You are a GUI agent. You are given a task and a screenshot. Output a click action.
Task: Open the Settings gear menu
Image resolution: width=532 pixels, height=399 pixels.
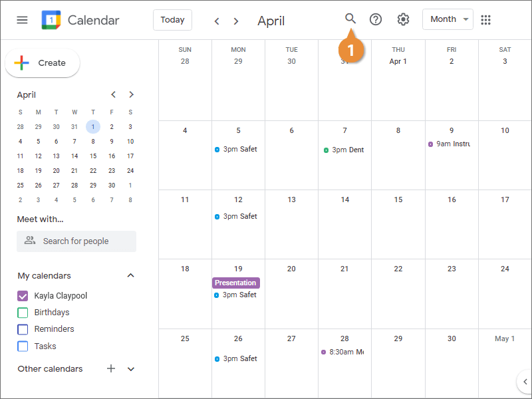pyautogui.click(x=403, y=19)
